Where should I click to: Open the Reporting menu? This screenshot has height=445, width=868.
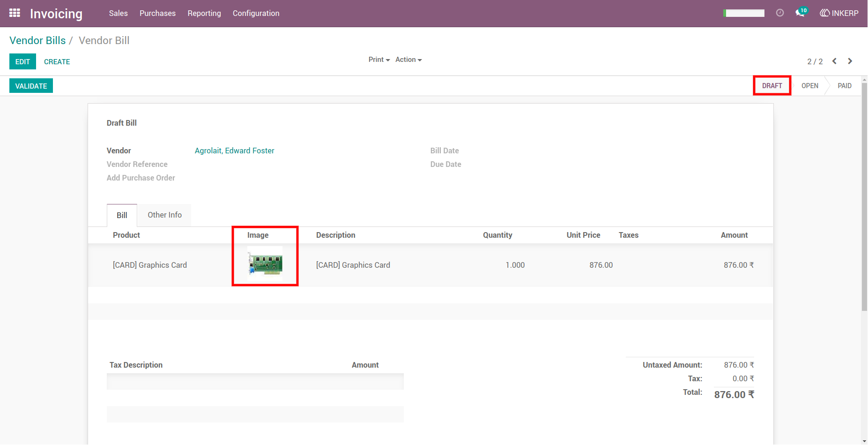point(204,13)
